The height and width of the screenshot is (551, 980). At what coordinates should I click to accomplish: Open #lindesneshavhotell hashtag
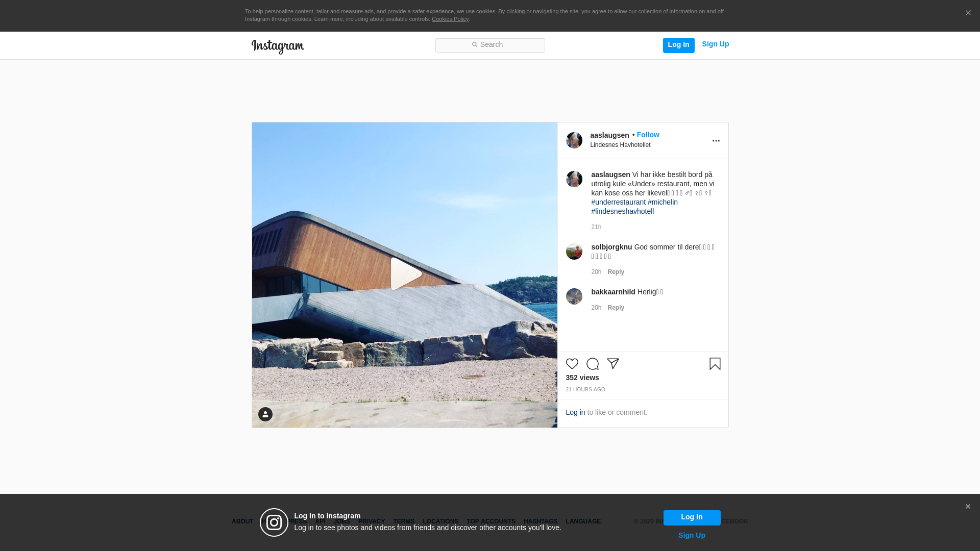tap(622, 211)
